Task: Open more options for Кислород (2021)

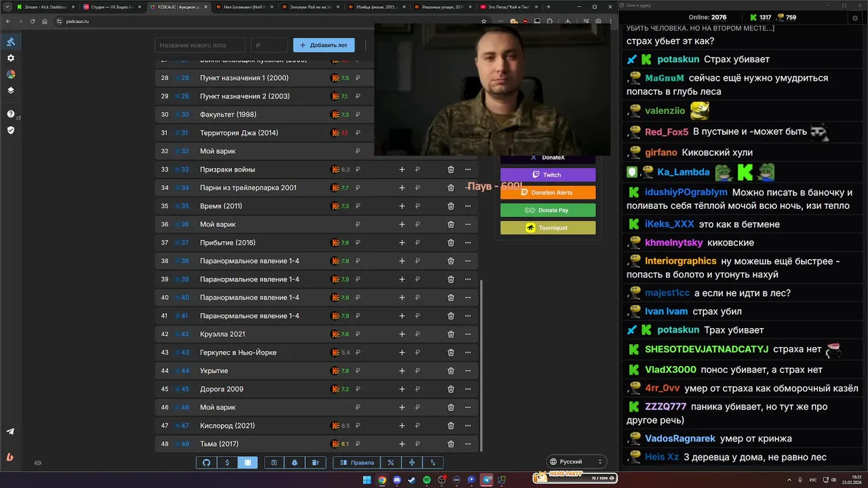Action: point(468,426)
